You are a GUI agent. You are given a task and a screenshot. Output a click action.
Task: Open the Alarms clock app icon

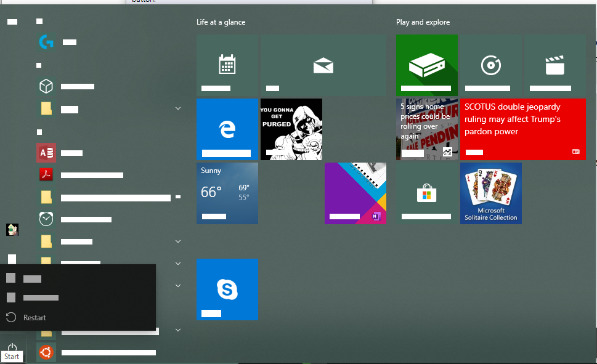pos(46,219)
